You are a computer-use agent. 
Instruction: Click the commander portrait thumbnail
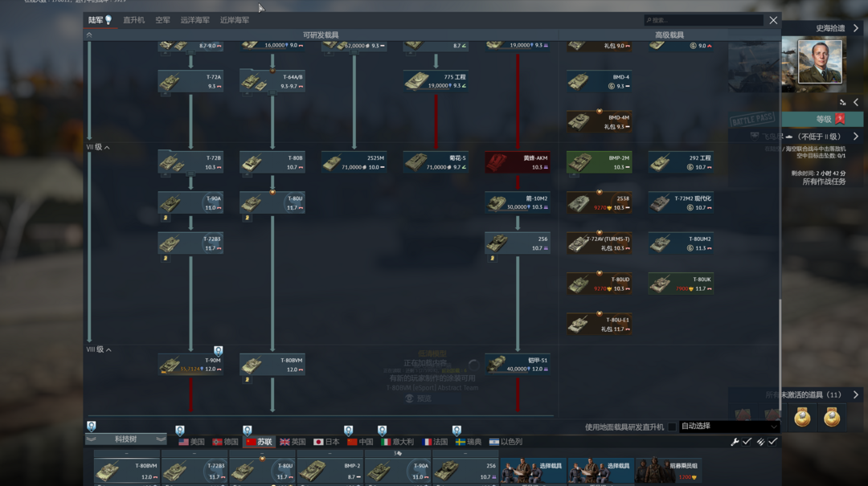click(x=819, y=61)
